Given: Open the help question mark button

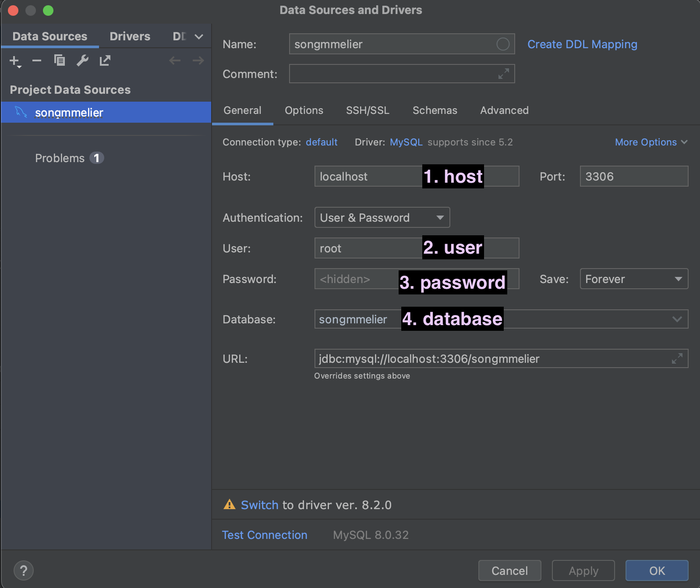Looking at the screenshot, I should [24, 570].
